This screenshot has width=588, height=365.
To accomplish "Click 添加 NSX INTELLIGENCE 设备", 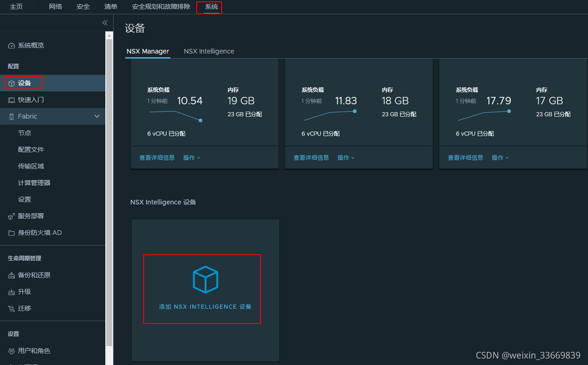I will (x=205, y=307).
